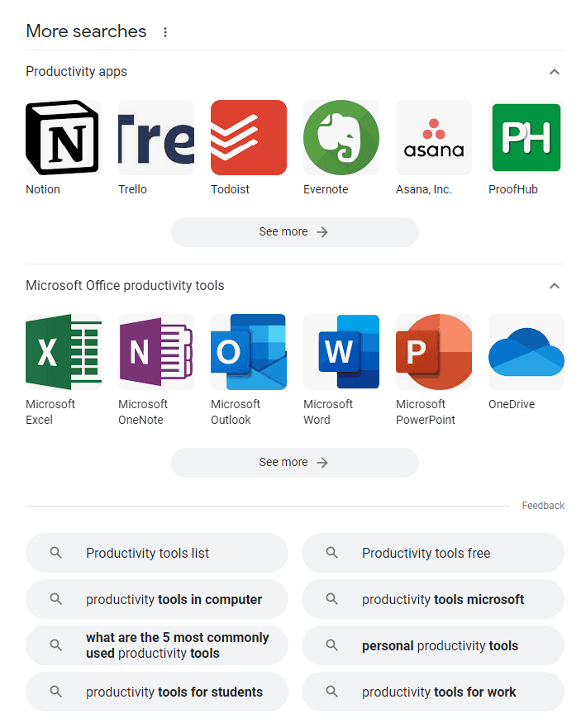Select the personal productivity tools suggestion
586x728 pixels.
[433, 645]
